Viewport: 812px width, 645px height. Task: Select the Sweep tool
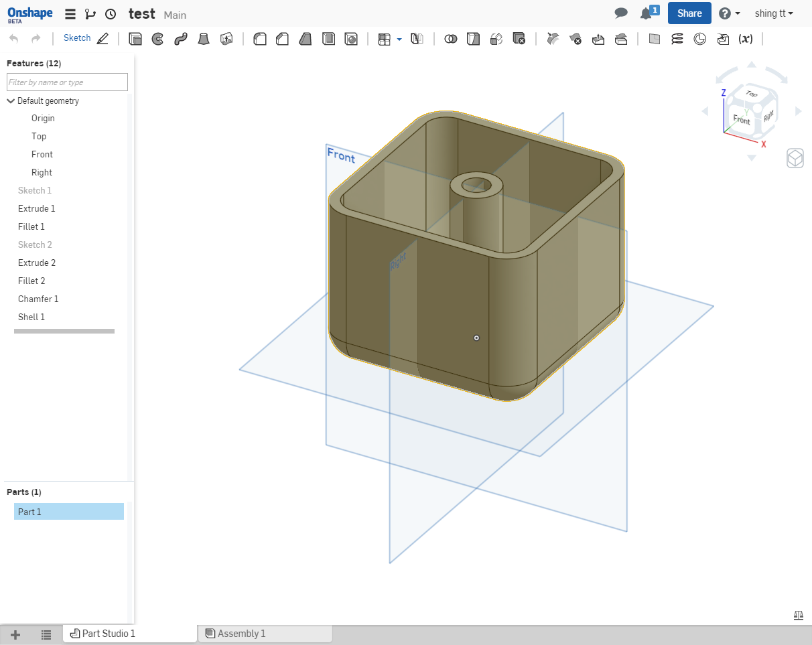coord(180,39)
